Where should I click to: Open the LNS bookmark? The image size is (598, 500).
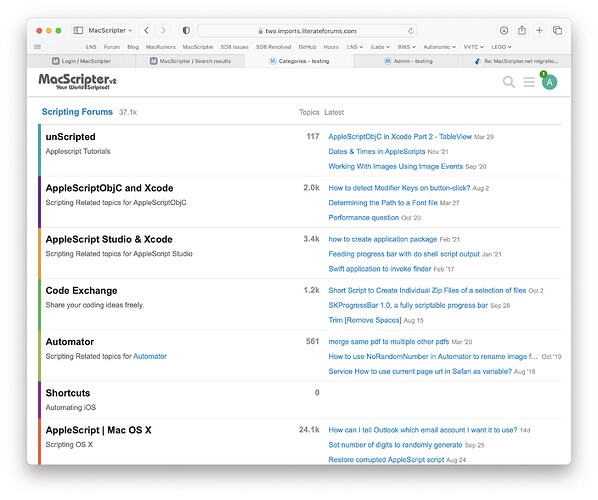(x=91, y=47)
